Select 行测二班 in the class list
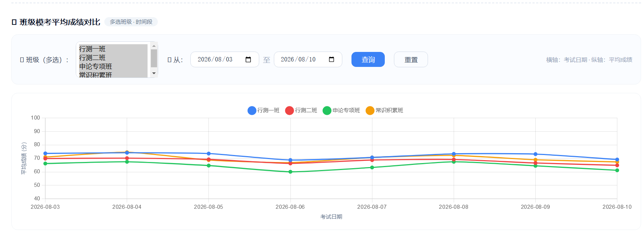Screen dimensions: 644x234 113,57
